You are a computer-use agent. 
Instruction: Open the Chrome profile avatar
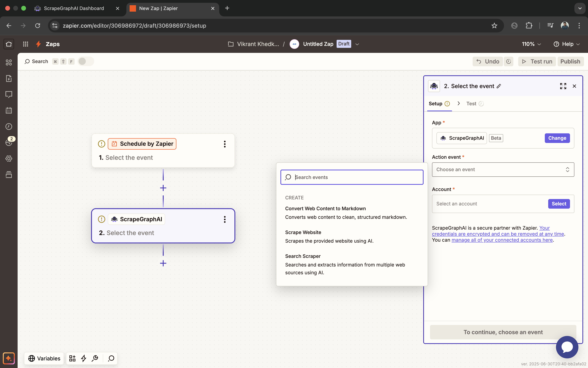[x=564, y=26]
